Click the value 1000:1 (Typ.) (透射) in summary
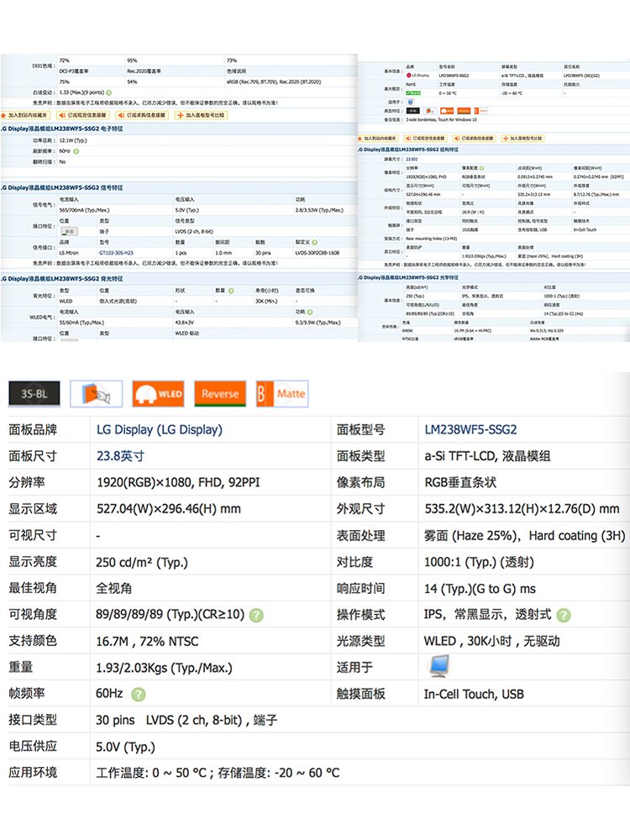This screenshot has height=840, width=630. [479, 562]
